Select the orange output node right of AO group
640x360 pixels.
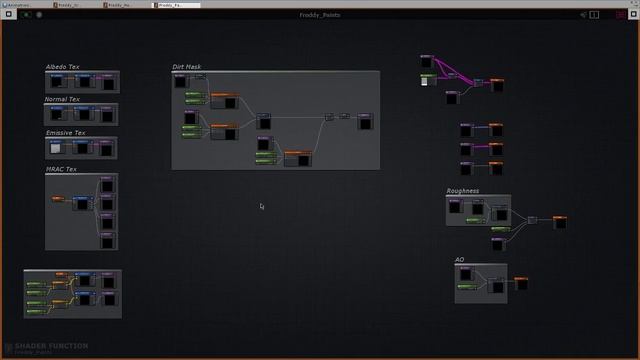(521, 283)
